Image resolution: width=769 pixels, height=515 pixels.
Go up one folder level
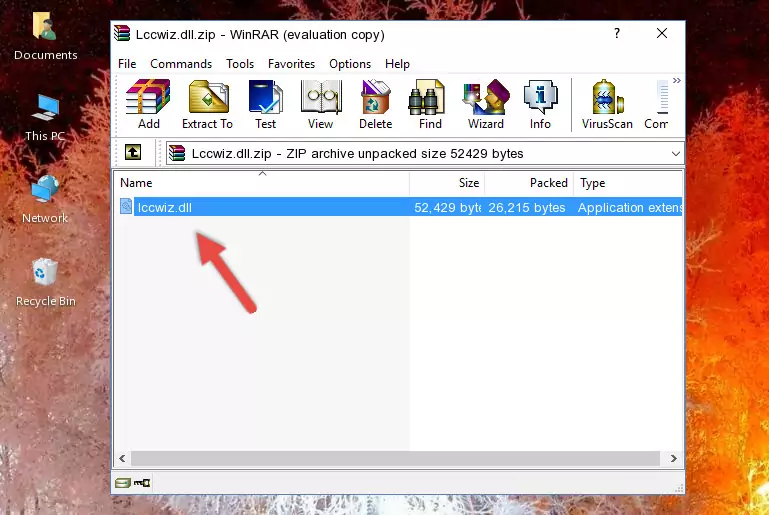(x=133, y=153)
